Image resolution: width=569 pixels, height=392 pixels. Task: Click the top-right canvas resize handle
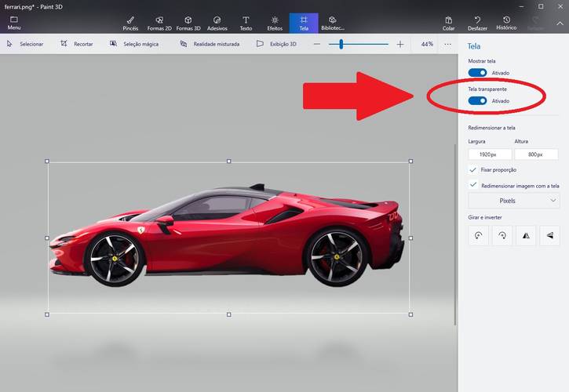[410, 161]
